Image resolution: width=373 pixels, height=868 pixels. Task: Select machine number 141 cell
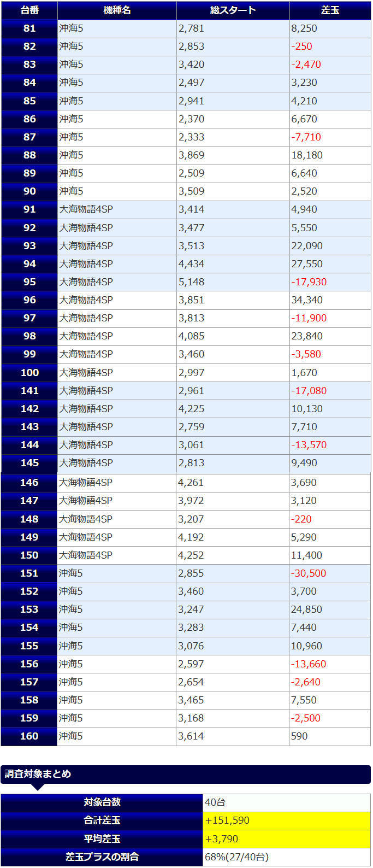point(29,391)
